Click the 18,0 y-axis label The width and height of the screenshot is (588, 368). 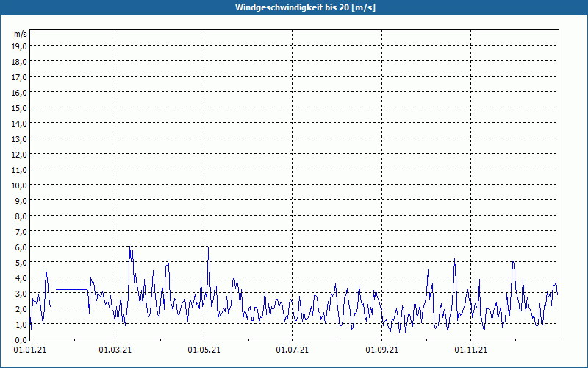(19, 62)
